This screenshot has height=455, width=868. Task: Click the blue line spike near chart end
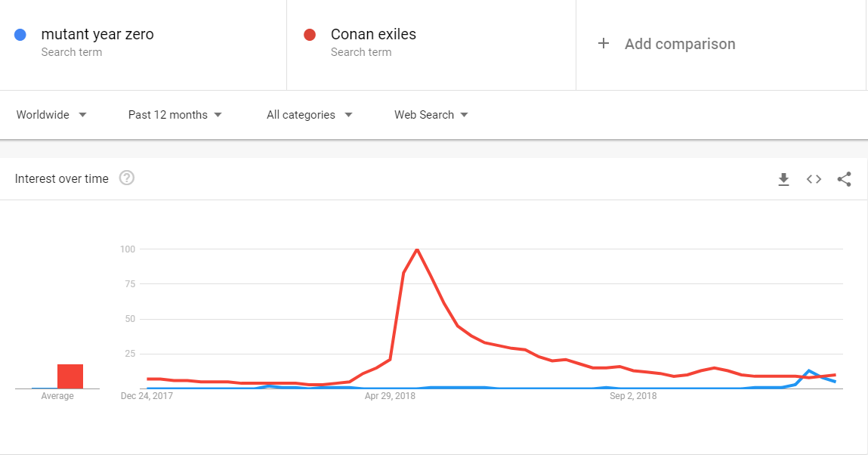tap(809, 371)
